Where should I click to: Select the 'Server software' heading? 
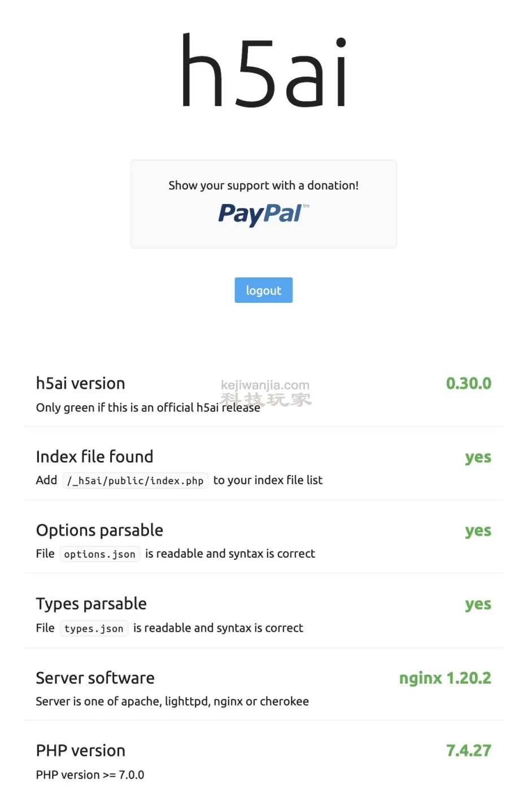(x=95, y=677)
